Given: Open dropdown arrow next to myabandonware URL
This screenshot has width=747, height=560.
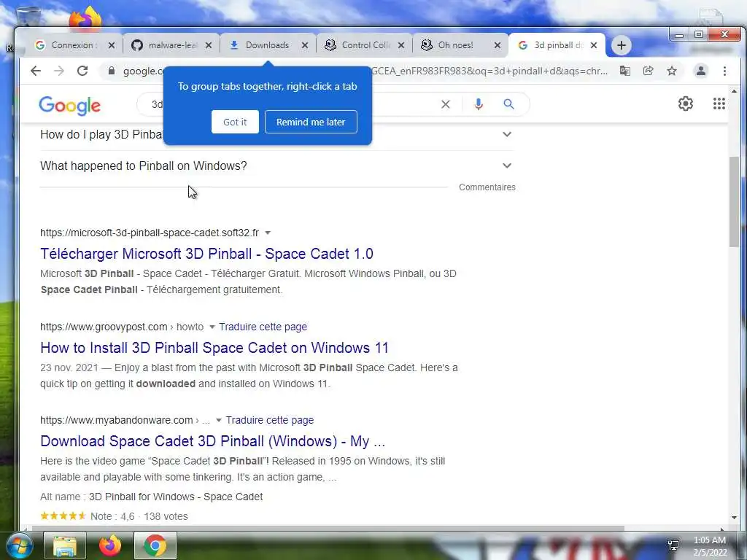Looking at the screenshot, I should coord(219,420).
